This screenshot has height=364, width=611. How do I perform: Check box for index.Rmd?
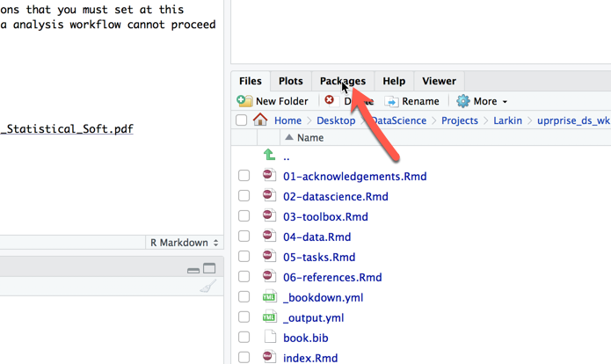244,357
